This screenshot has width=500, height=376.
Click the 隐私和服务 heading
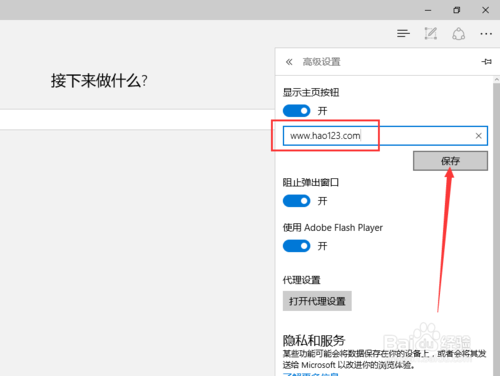click(314, 340)
